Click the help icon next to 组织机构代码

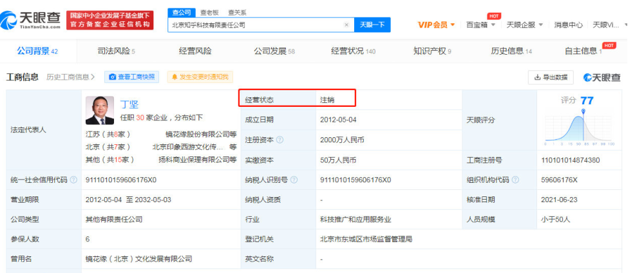[515, 180]
